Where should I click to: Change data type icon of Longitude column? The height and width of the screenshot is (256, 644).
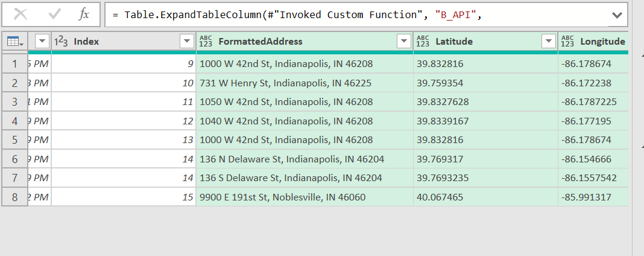coord(567,41)
